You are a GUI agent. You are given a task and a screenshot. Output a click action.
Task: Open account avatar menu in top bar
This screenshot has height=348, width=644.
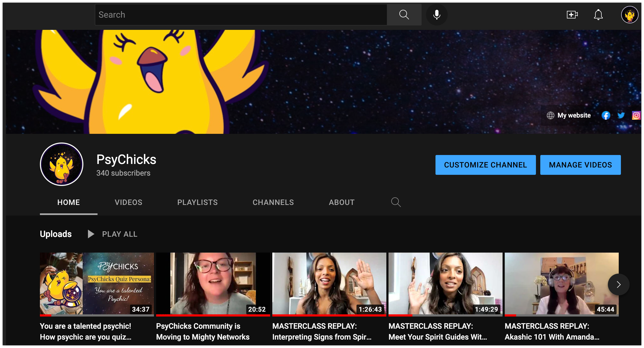630,15
